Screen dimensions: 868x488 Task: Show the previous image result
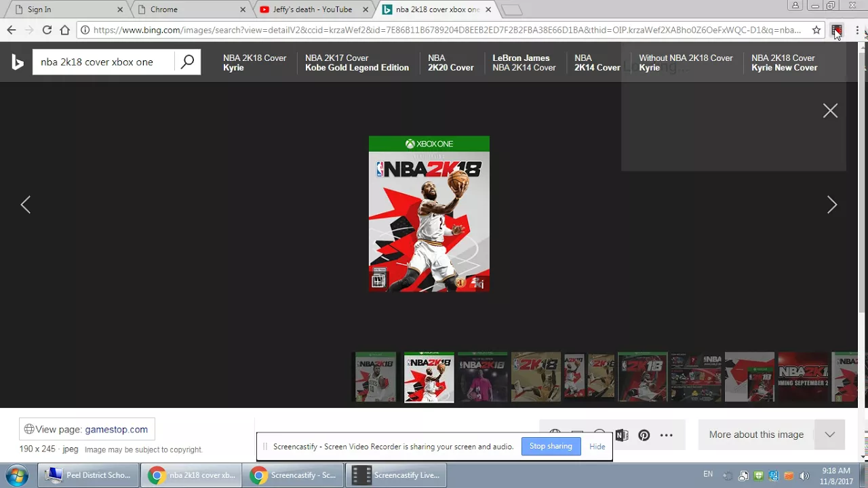[x=26, y=205]
